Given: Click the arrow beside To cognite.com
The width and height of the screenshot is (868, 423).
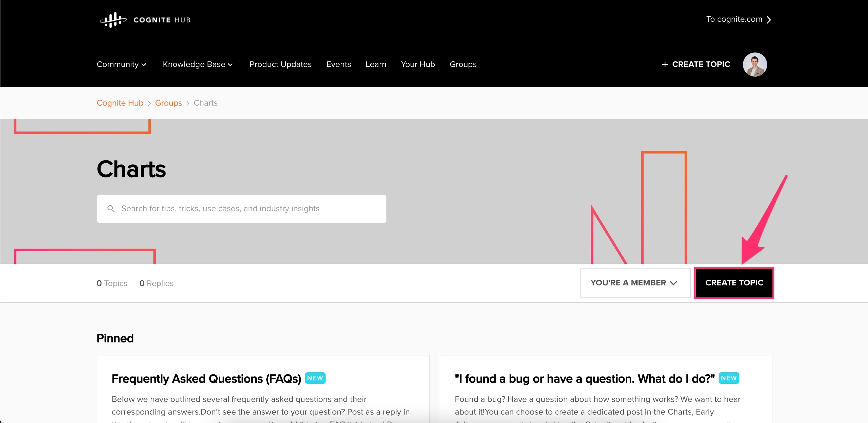Looking at the screenshot, I should click(x=769, y=20).
